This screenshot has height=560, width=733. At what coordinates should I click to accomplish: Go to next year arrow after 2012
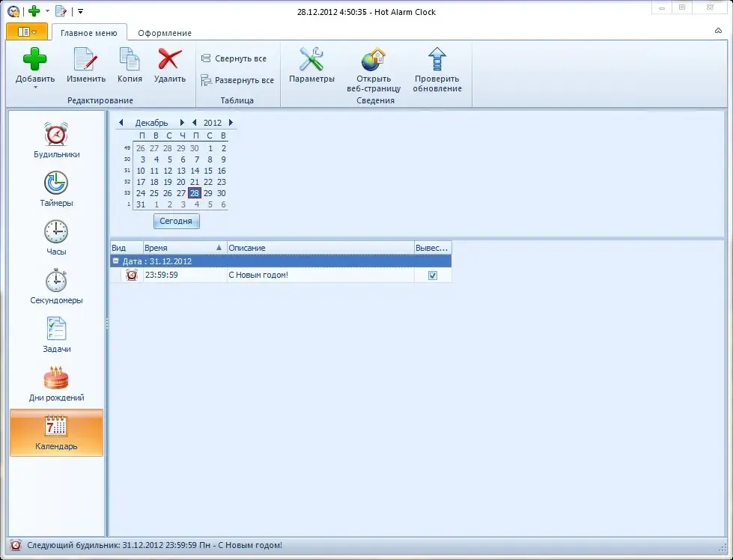(x=231, y=123)
